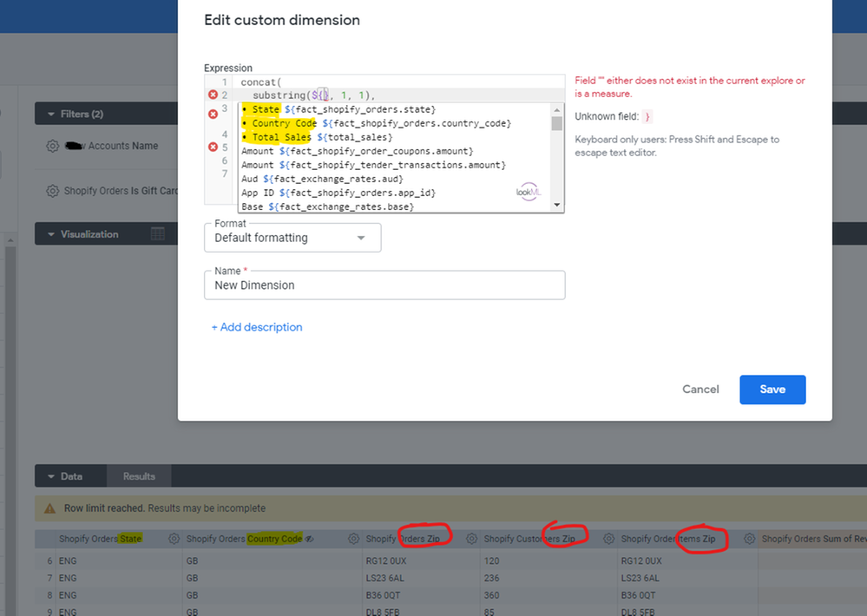
Task: Click GB cell in row 7
Action: (x=192, y=578)
